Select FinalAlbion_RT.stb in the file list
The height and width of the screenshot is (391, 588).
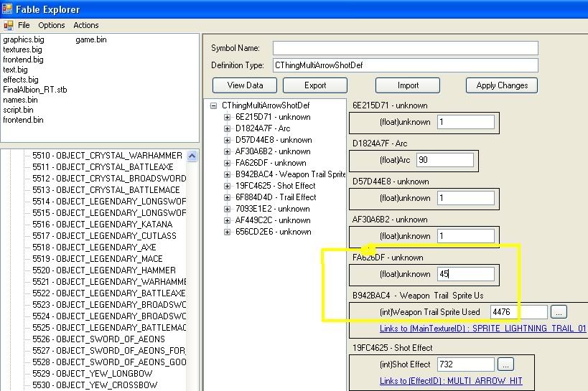pos(35,90)
